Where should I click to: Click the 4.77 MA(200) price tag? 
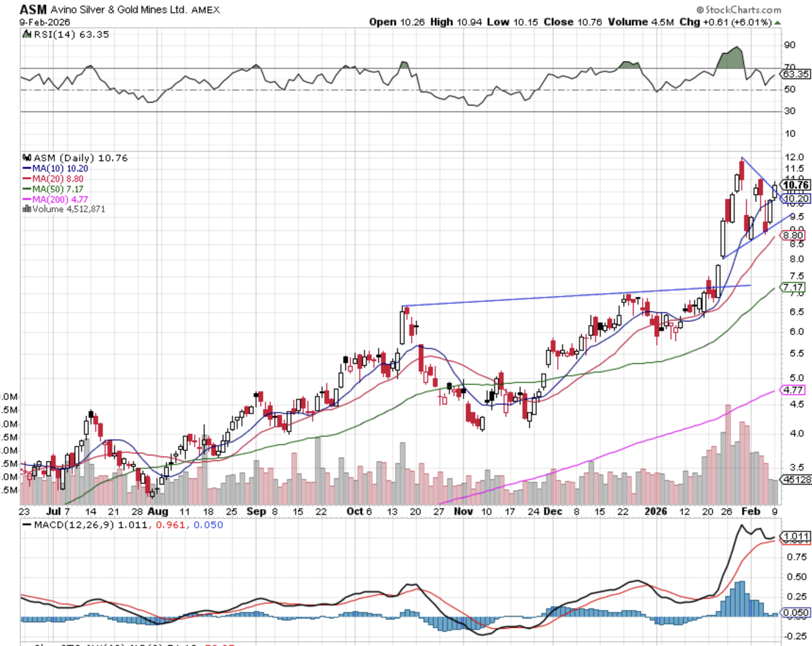coord(793,390)
